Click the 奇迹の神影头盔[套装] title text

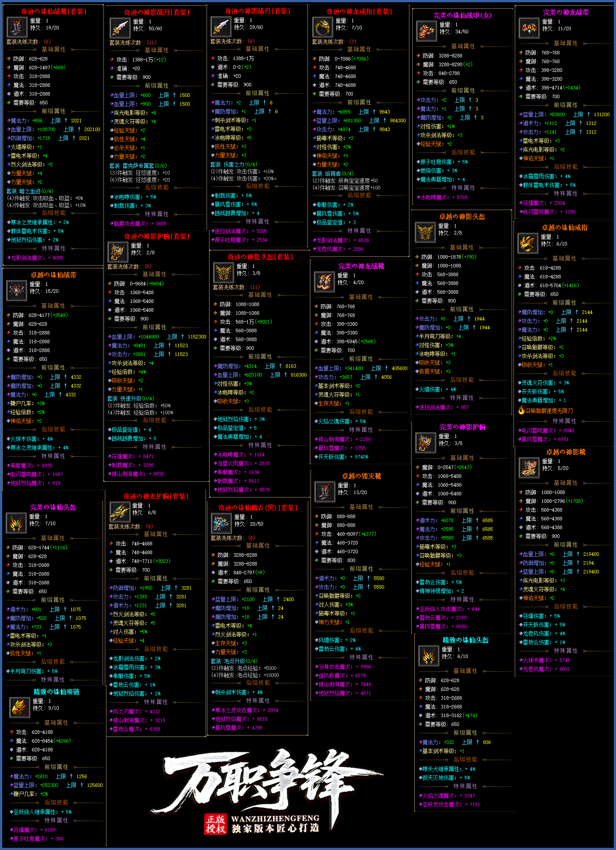click(260, 257)
